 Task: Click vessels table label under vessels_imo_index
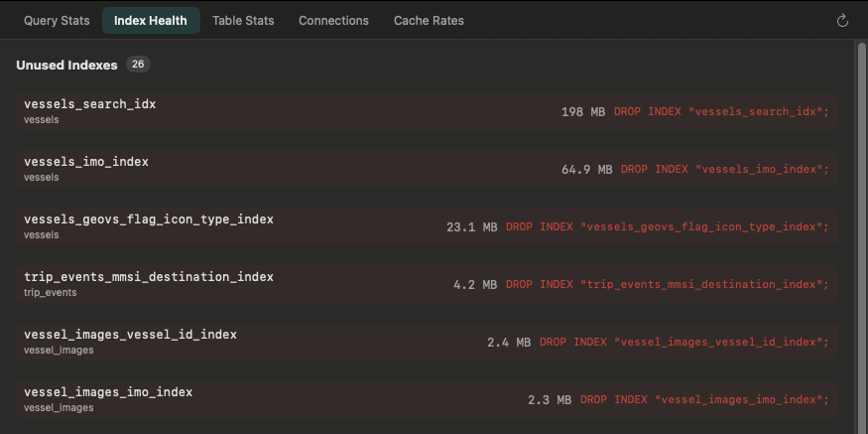click(42, 178)
